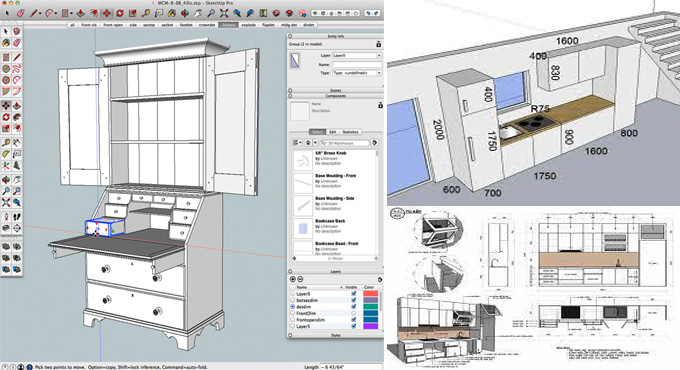Screen dimensions: 680x370
Task: Choose the Paint Bucket tool in left palette
Action: pyautogui.click(x=6, y=43)
